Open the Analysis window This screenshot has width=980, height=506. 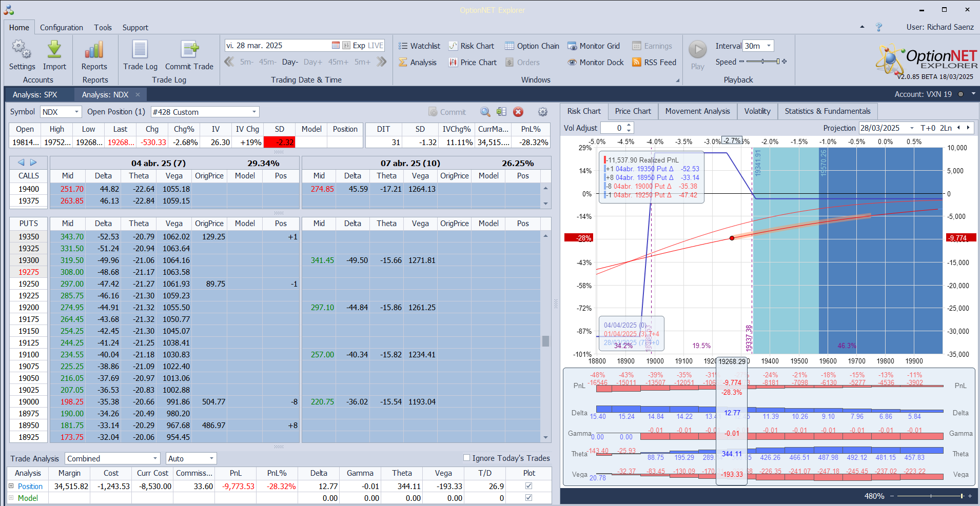(x=418, y=63)
